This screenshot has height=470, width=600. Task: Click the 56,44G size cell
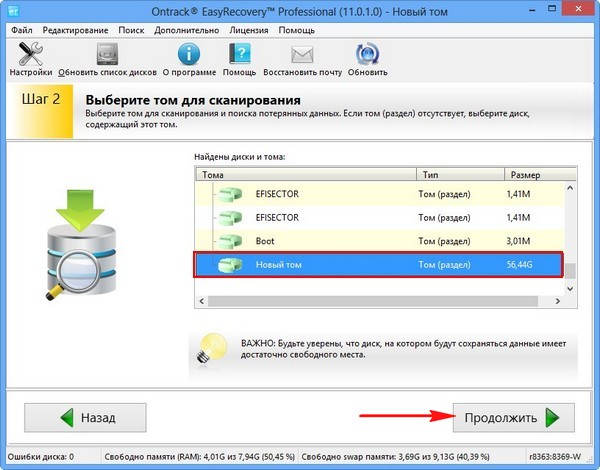[519, 264]
